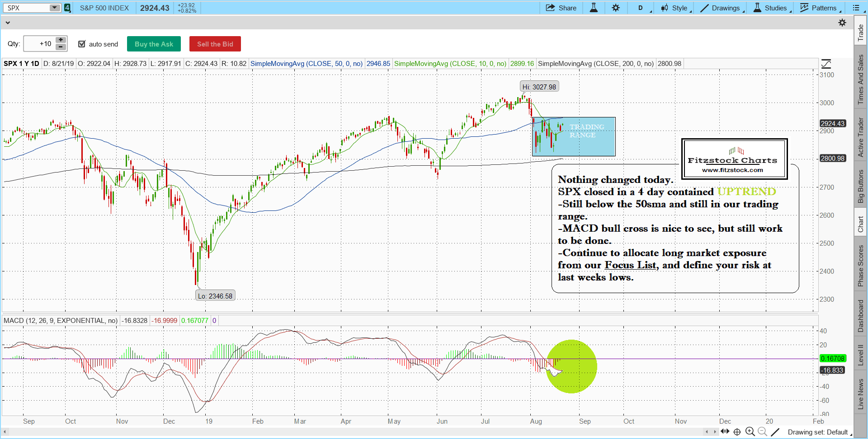Open chart settings gear in top toolbar
Image resolution: width=868 pixels, height=439 pixels.
coord(616,8)
